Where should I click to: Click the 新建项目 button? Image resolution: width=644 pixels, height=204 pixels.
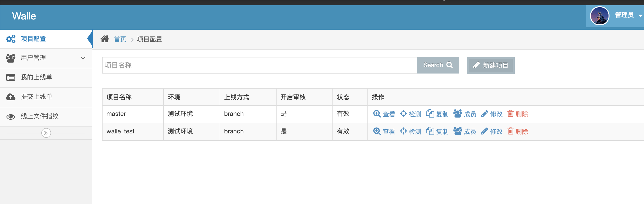(x=490, y=65)
